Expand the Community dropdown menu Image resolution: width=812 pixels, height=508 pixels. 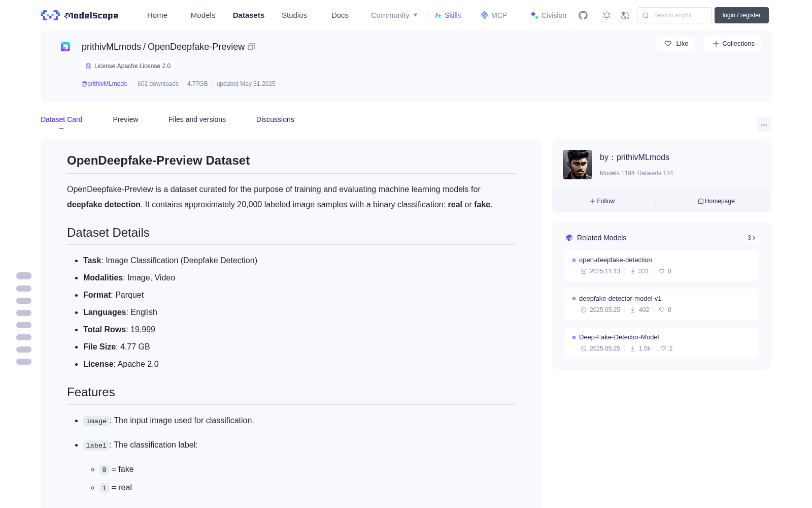[x=394, y=15]
